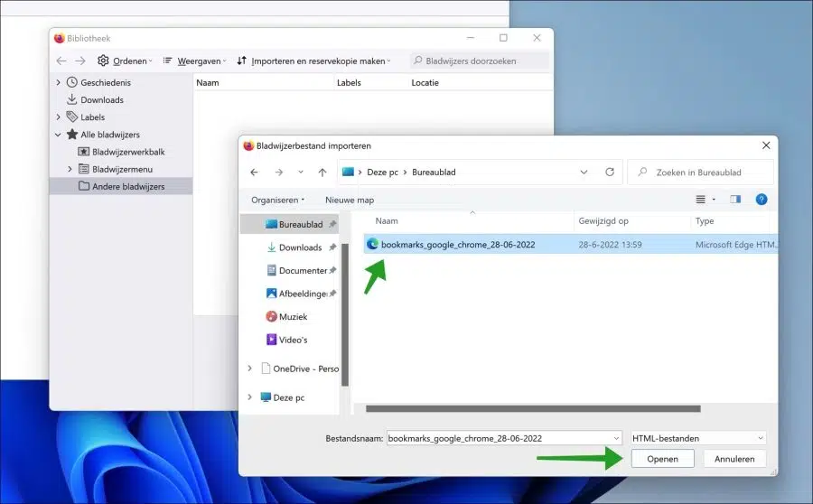
Task: Collapse the Alle bladwijzers tree item
Action: tap(58, 135)
